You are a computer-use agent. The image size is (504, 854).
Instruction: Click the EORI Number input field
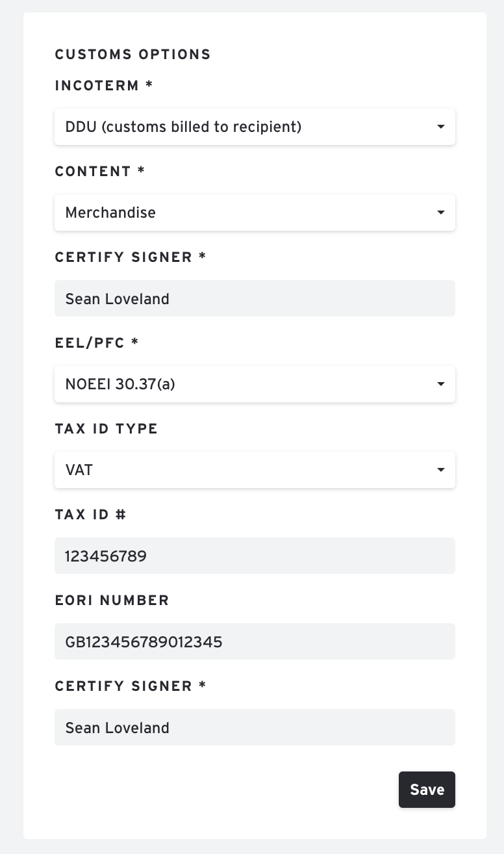click(255, 641)
